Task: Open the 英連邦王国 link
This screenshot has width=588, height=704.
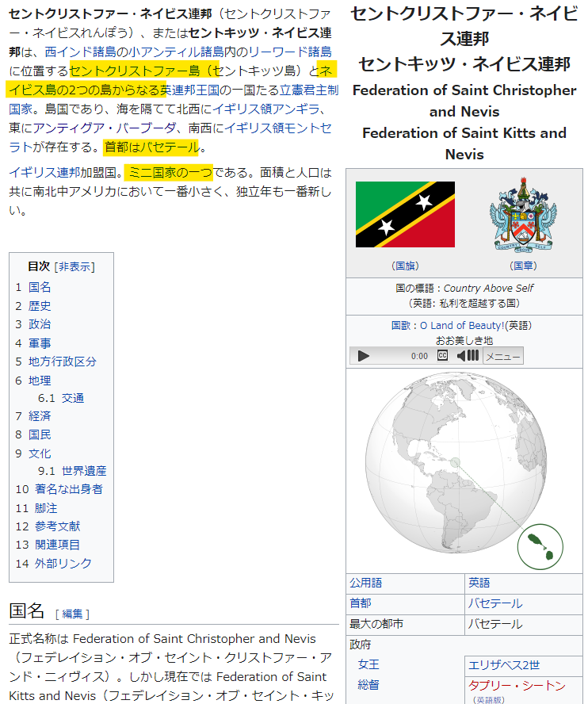Action: pos(190,90)
